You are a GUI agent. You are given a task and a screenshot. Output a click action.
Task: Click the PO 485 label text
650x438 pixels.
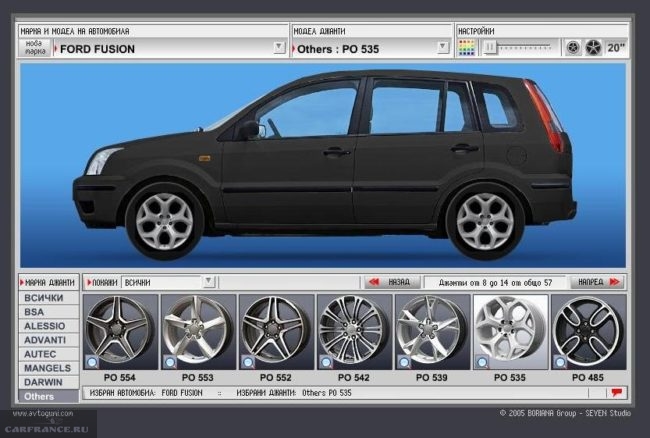[x=587, y=378]
